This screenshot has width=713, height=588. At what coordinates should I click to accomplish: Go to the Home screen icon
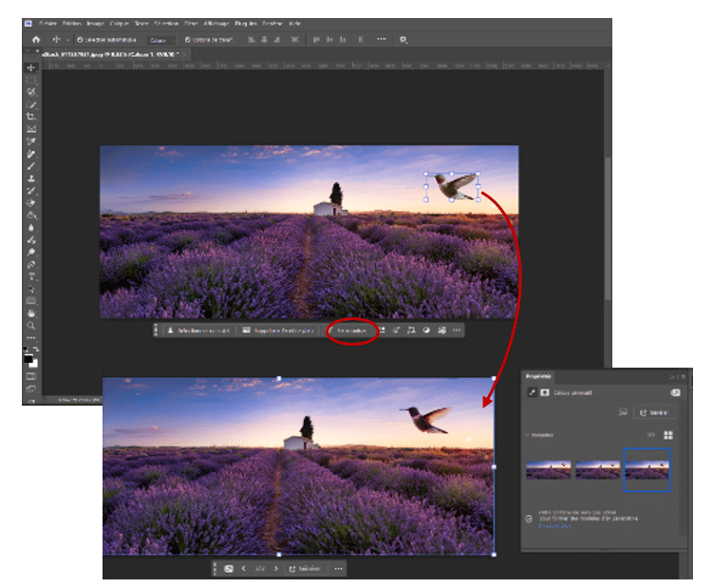click(36, 40)
